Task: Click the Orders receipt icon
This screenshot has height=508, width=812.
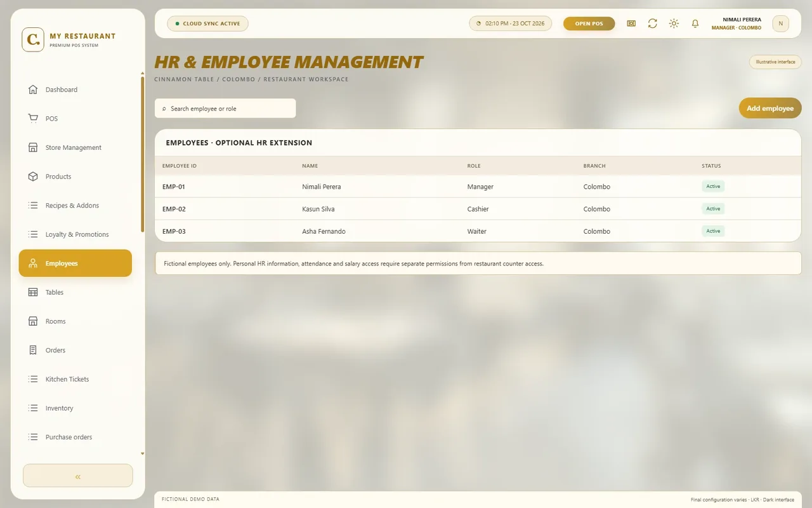Action: 33,350
